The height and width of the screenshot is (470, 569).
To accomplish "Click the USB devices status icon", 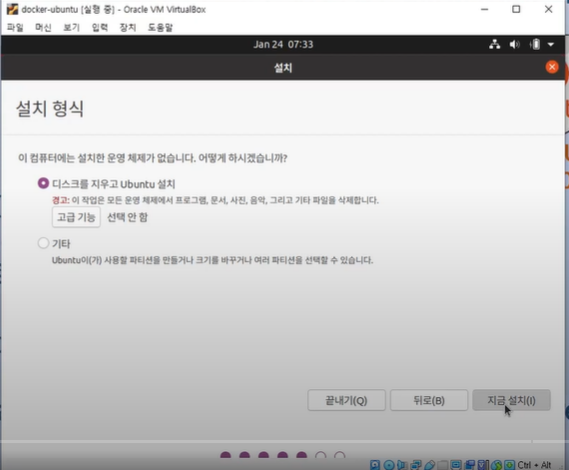I will 430,465.
